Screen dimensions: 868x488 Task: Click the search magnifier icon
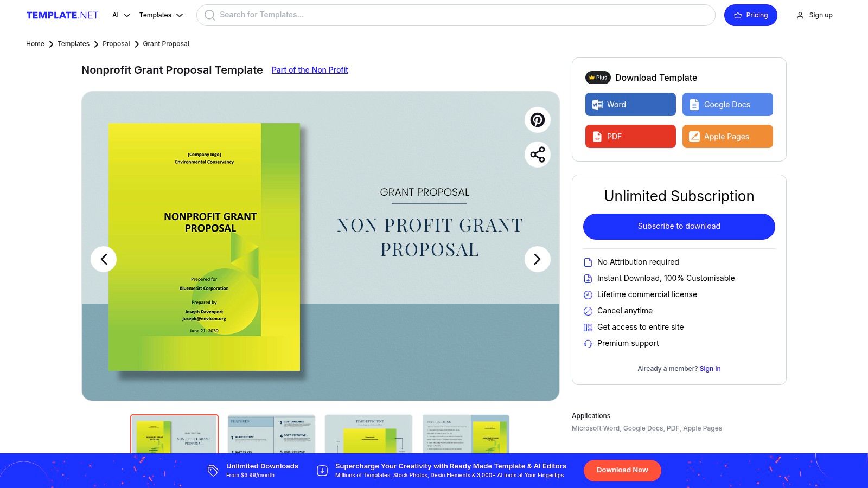click(209, 15)
